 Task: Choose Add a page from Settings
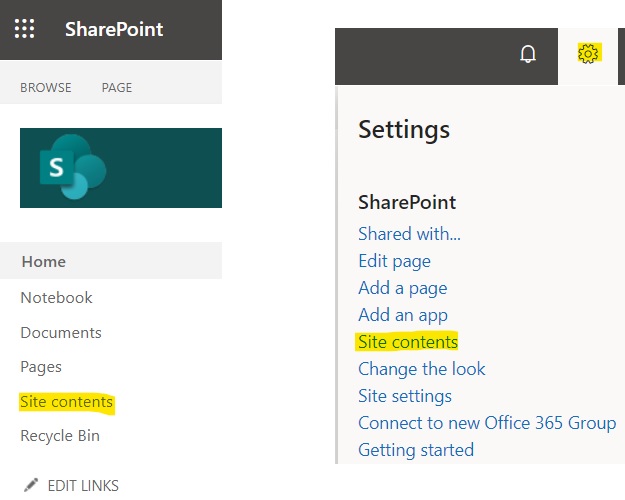pyautogui.click(x=403, y=288)
